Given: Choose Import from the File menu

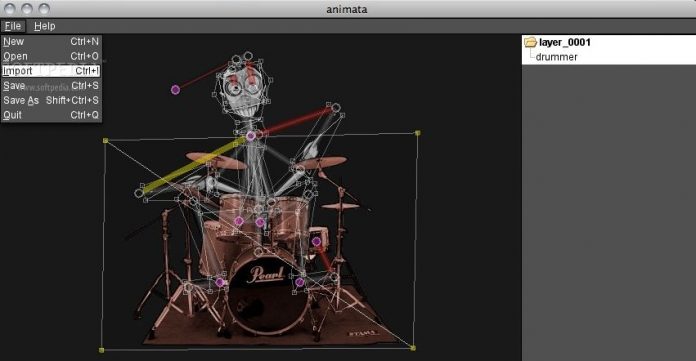Looking at the screenshot, I should [x=51, y=71].
